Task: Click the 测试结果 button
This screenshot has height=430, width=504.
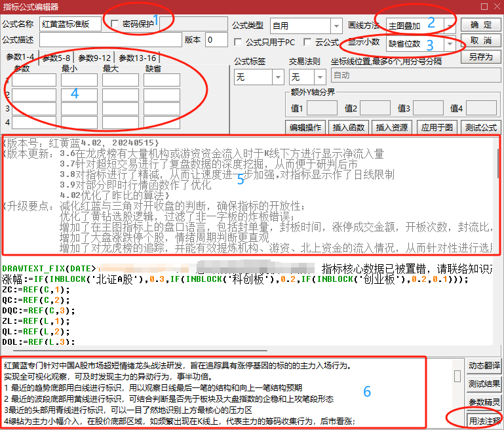Action: [484, 383]
